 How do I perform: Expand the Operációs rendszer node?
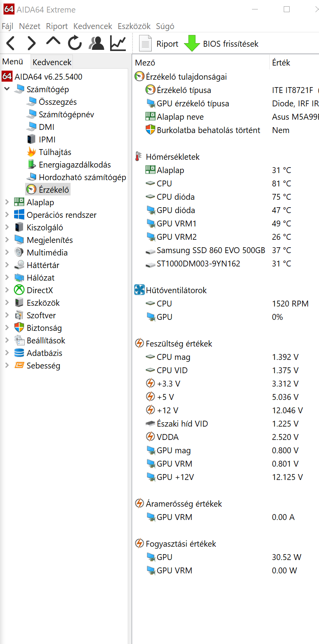point(7,215)
